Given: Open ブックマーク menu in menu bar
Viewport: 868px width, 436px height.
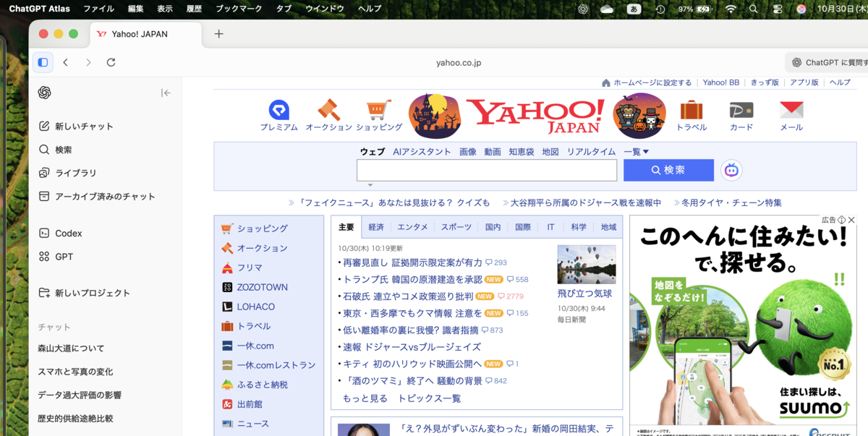Looking at the screenshot, I should point(239,9).
